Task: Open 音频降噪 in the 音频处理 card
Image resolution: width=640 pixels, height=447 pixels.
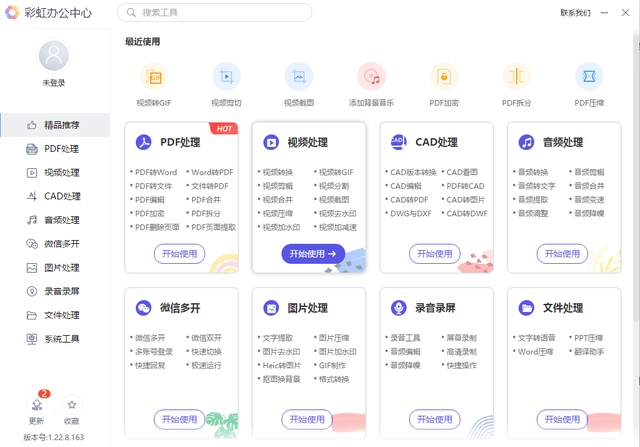Action: coord(589,213)
